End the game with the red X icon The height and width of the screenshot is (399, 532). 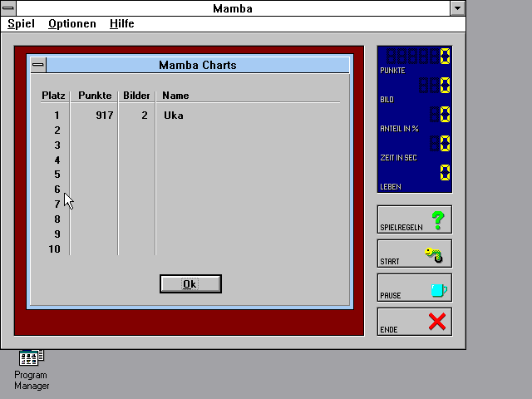pos(436,322)
